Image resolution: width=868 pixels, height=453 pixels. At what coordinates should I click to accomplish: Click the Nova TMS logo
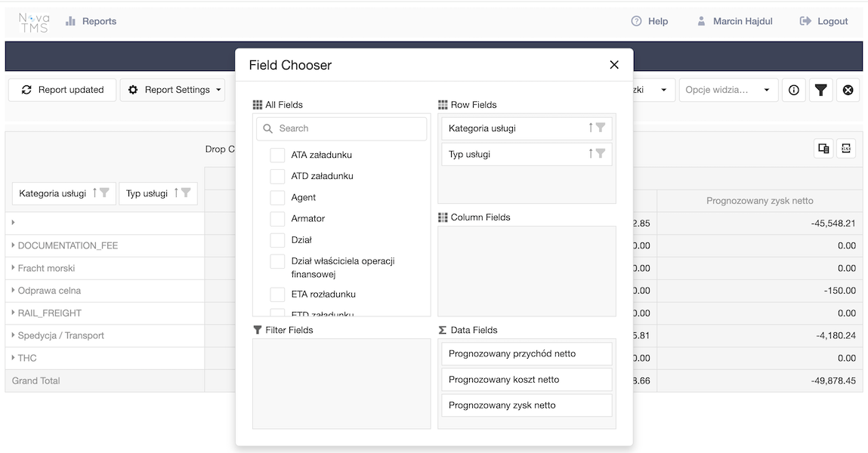34,22
